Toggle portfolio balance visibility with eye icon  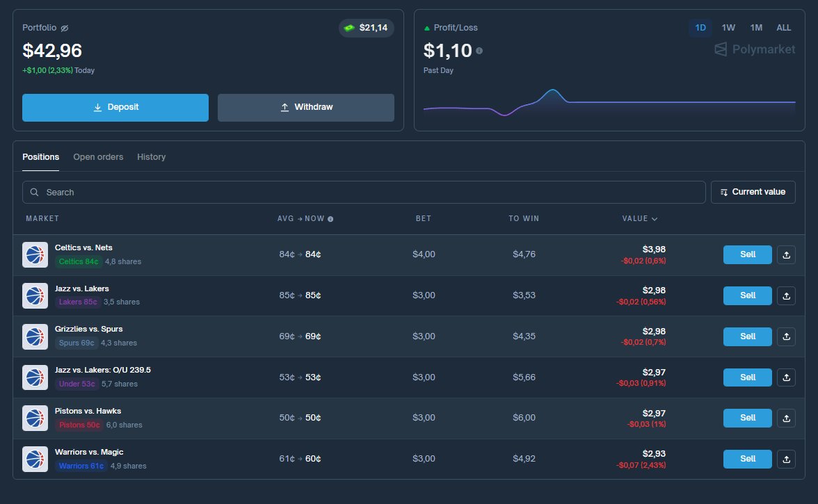pyautogui.click(x=65, y=28)
